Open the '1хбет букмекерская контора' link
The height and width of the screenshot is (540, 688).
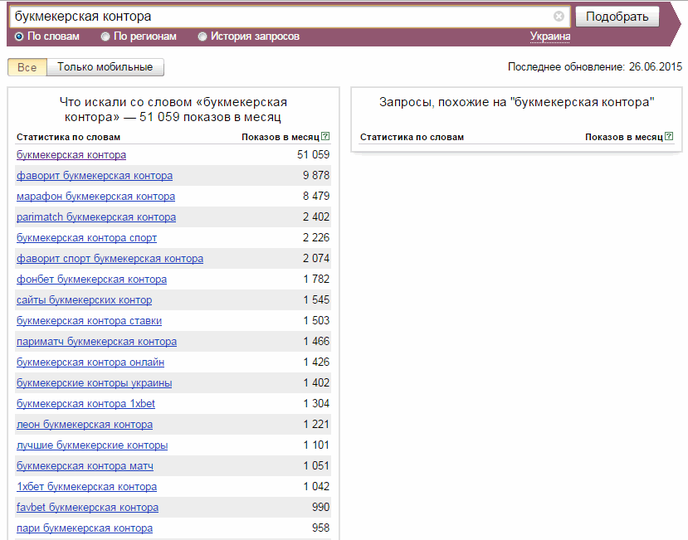pos(86,486)
